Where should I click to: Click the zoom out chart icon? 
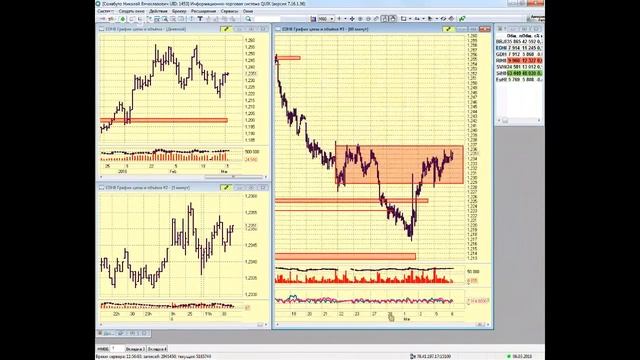click(368, 19)
